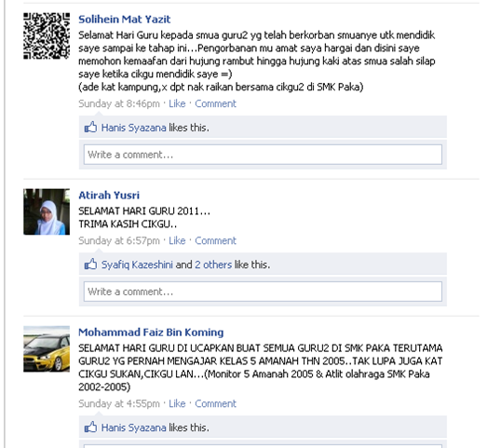Like Mohammad Faiz Bin Koming's post
487x448 pixels.
click(x=177, y=403)
